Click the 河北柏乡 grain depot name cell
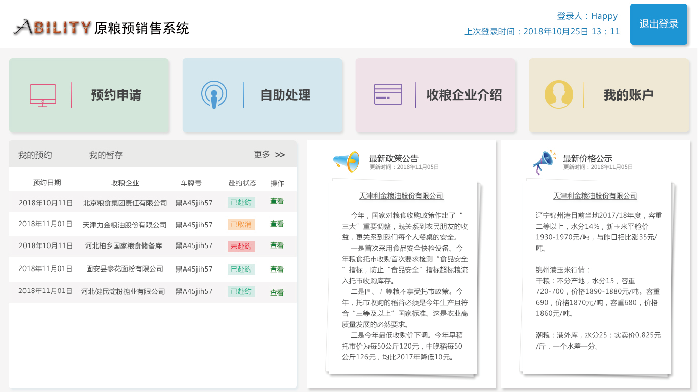The width and height of the screenshot is (698, 392). pos(123,246)
